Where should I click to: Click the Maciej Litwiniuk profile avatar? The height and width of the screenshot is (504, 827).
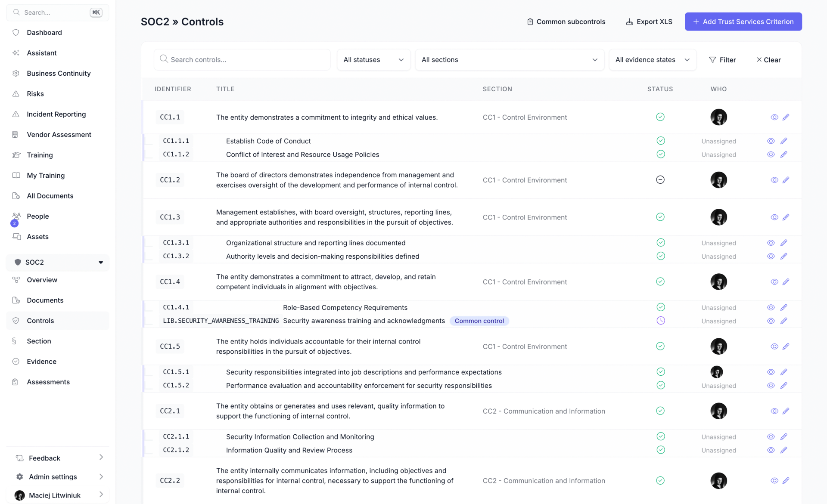coord(19,495)
